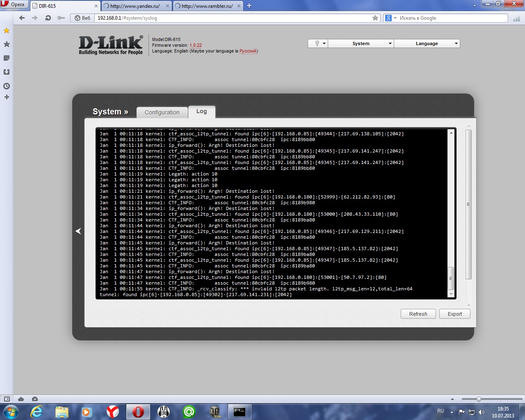Open the Downloads panel in Opera sidebar
The height and width of the screenshot is (420, 525).
(x=7, y=72)
